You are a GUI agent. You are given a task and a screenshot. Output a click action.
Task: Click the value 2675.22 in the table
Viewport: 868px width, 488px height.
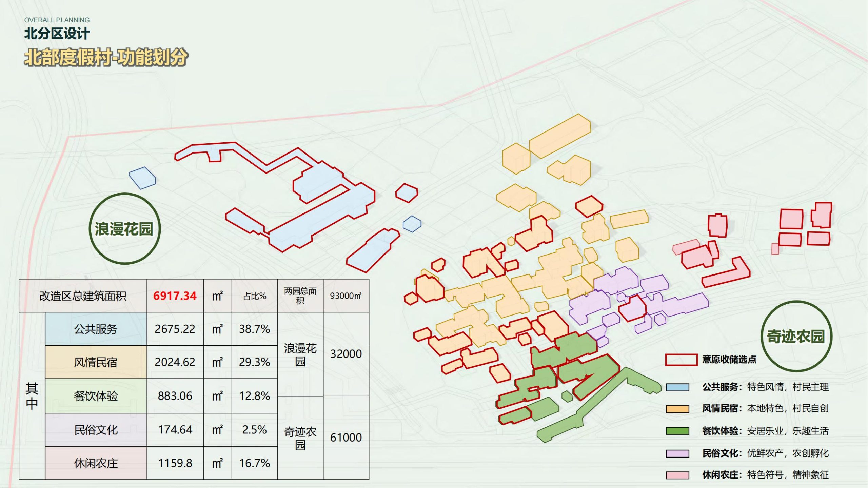(x=175, y=329)
